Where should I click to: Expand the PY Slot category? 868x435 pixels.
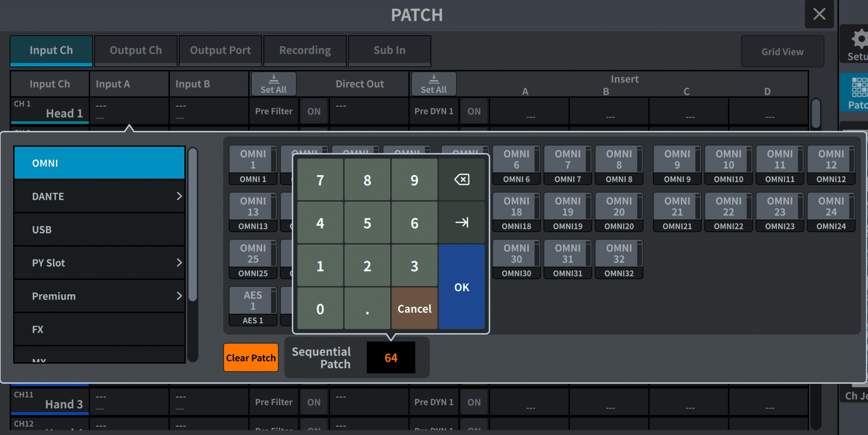point(99,263)
